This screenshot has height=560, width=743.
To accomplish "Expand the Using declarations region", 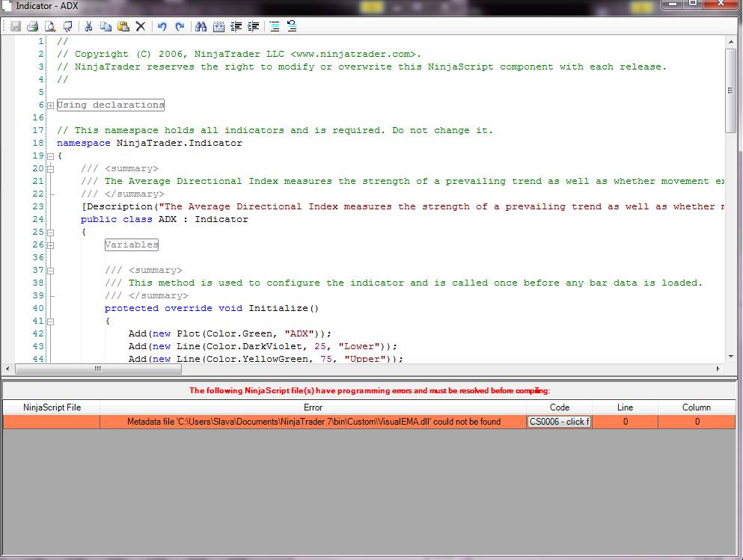I will tap(50, 105).
